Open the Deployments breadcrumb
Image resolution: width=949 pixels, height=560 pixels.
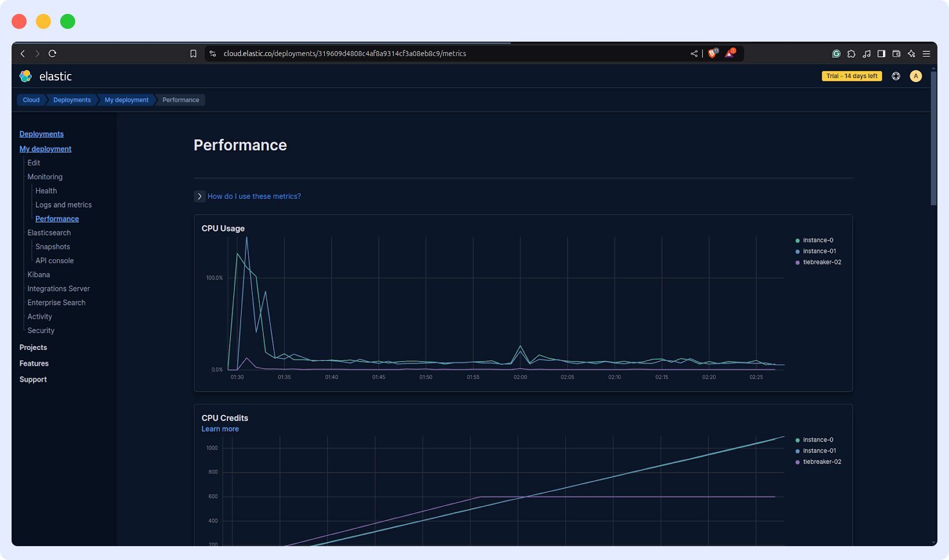(72, 100)
